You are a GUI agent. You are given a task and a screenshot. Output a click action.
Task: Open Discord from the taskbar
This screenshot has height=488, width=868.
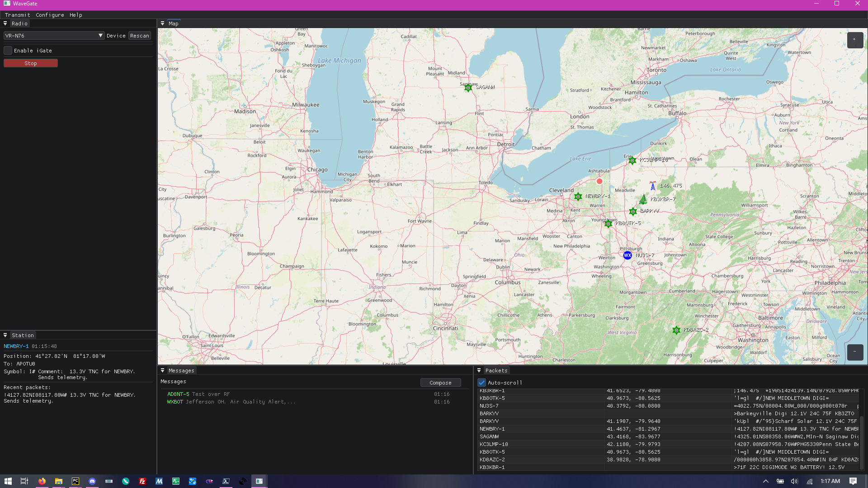(92, 481)
